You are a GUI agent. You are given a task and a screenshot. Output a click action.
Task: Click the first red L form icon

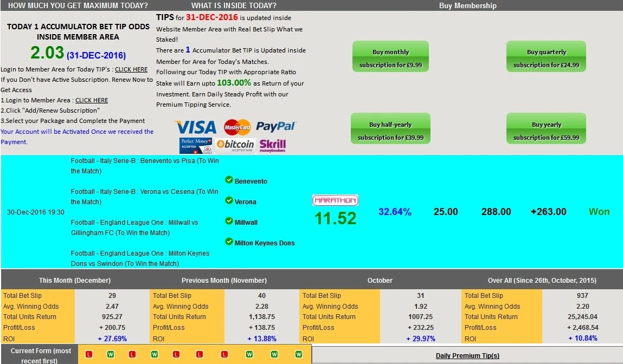coord(89,354)
